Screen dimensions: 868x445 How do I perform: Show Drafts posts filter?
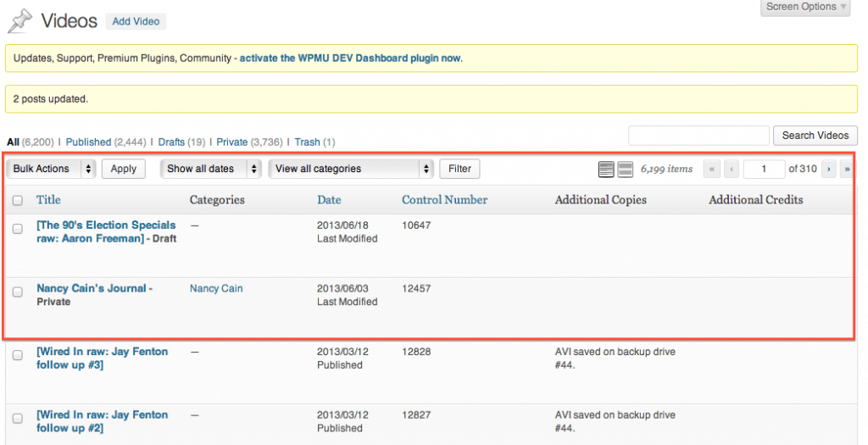click(x=170, y=142)
